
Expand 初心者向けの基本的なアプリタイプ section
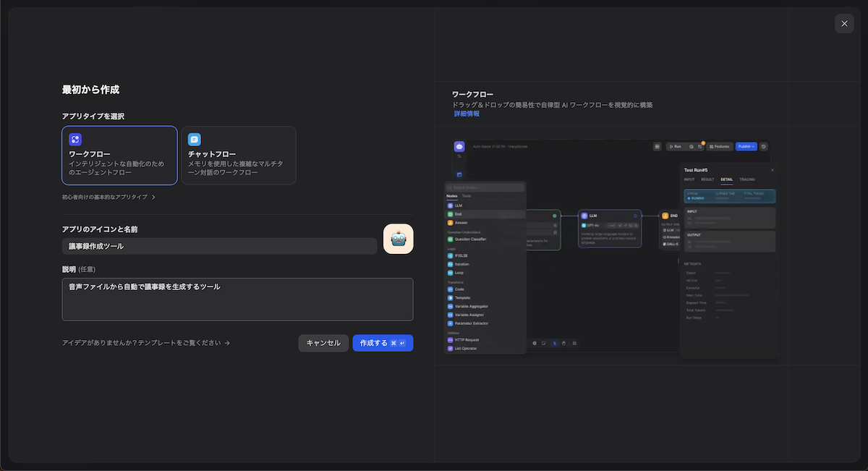point(109,197)
